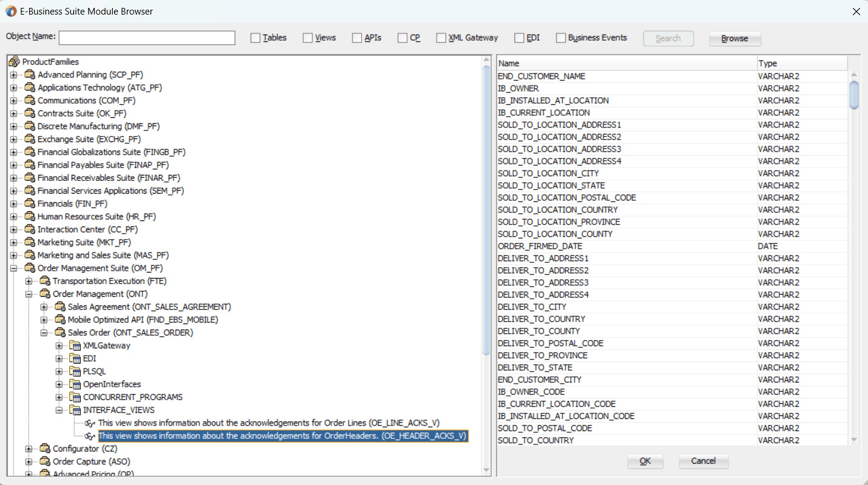
Task: Click the Interaction Center (CC_PF) folder icon
Action: tap(30, 229)
